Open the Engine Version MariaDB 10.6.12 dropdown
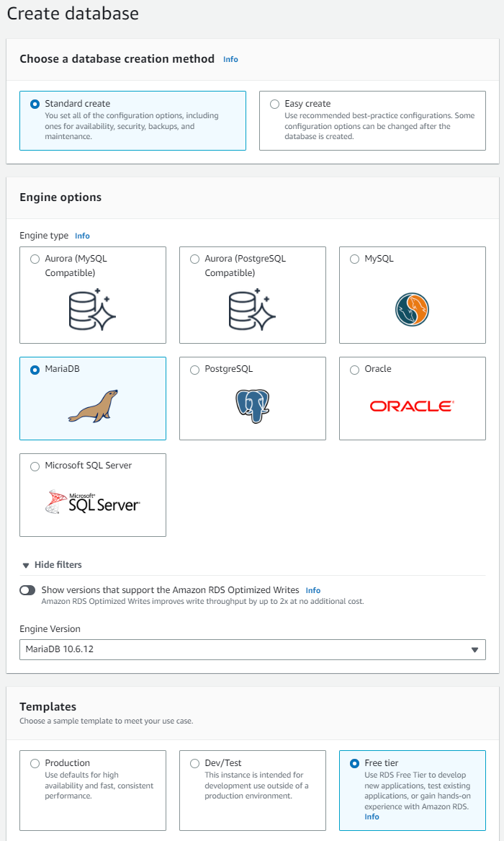Image resolution: width=504 pixels, height=841 pixels. pos(252,649)
